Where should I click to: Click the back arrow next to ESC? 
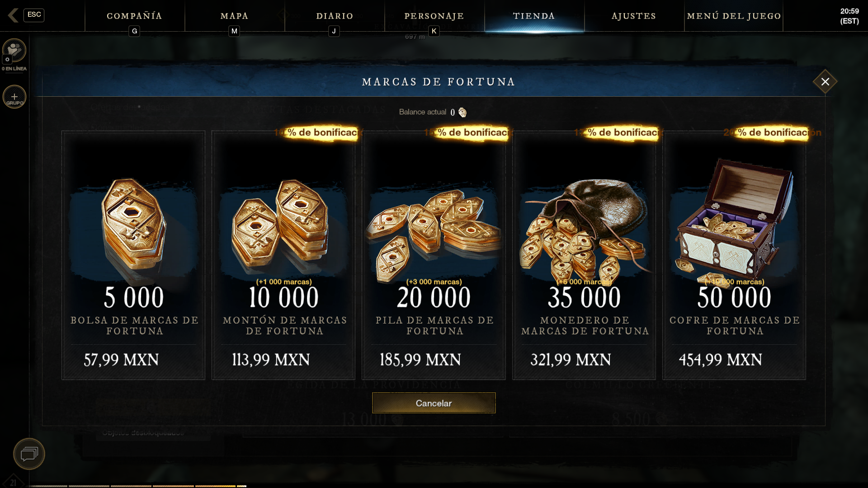coord(13,15)
